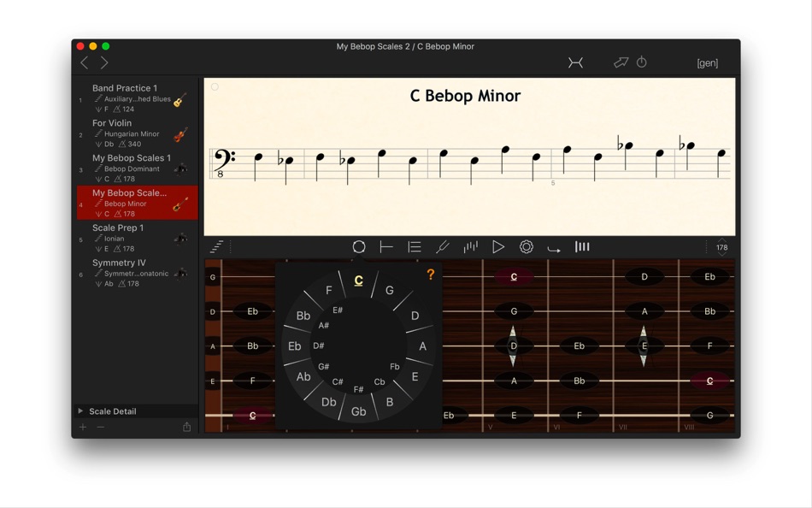Remove item with the minus button

click(101, 427)
